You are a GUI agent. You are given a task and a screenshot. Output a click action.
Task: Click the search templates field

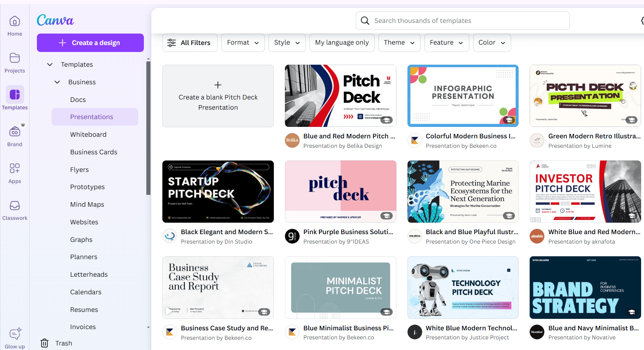pos(463,21)
